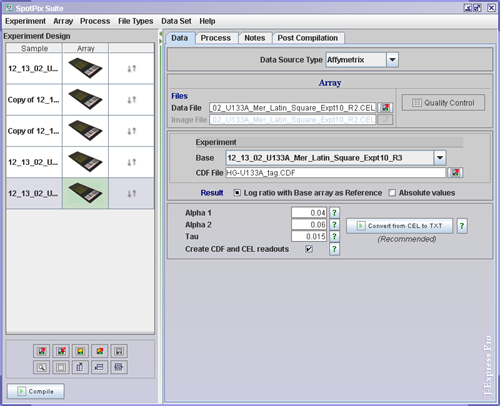This screenshot has height=406, width=500.
Task: Click the Tau value field 0.015
Action: (309, 237)
